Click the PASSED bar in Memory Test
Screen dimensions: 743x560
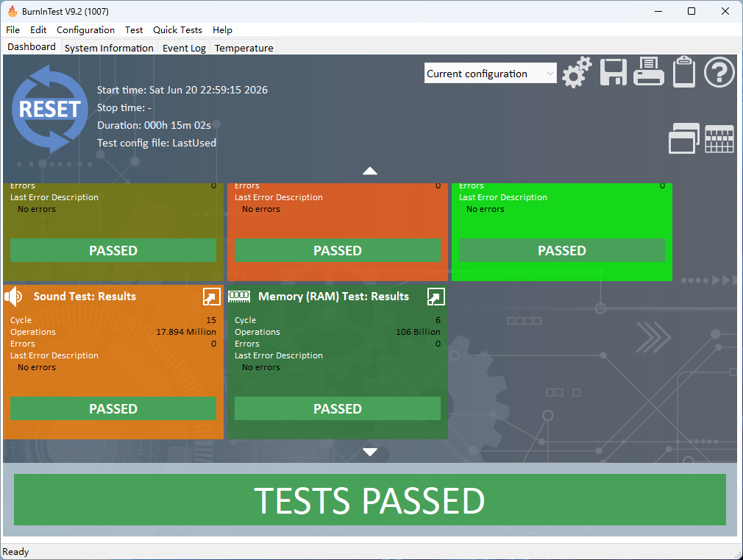(338, 408)
